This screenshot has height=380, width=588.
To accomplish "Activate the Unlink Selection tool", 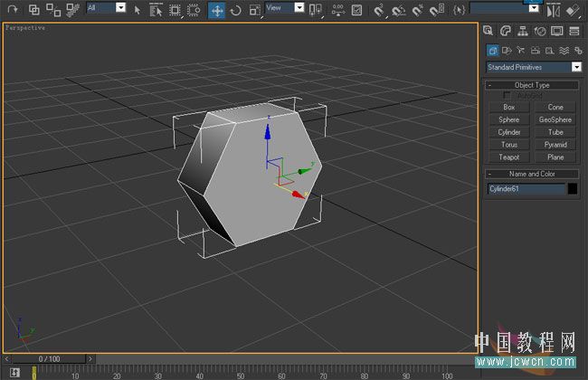I will [53, 9].
